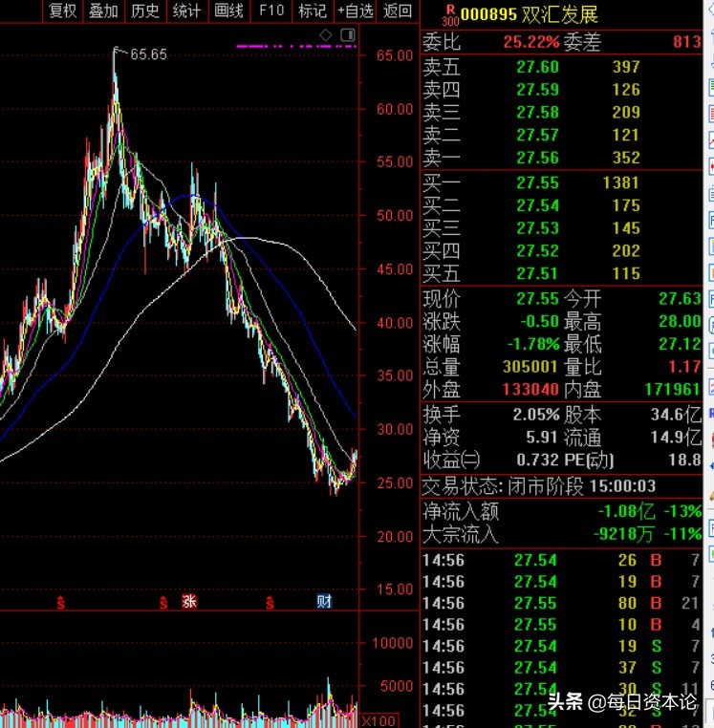Activate the 画线 drawing tool
Image resolution: width=714 pixels, height=728 pixels.
[228, 11]
